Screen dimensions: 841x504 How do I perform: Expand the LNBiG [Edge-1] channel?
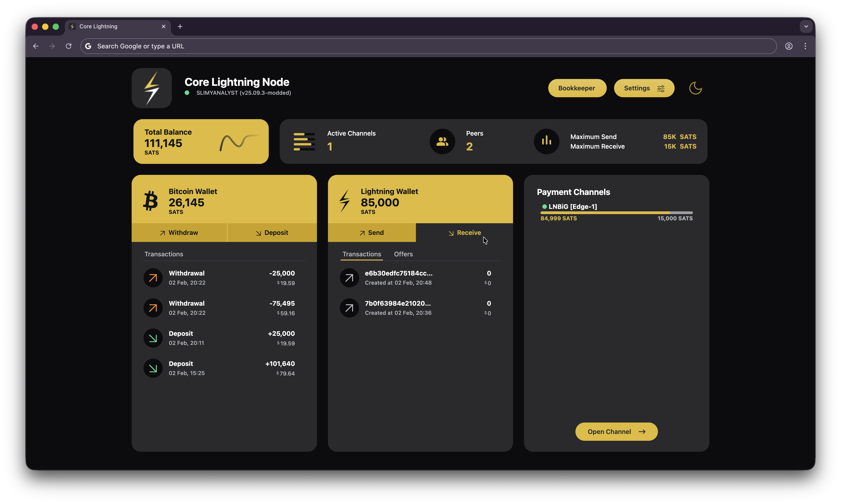point(572,207)
